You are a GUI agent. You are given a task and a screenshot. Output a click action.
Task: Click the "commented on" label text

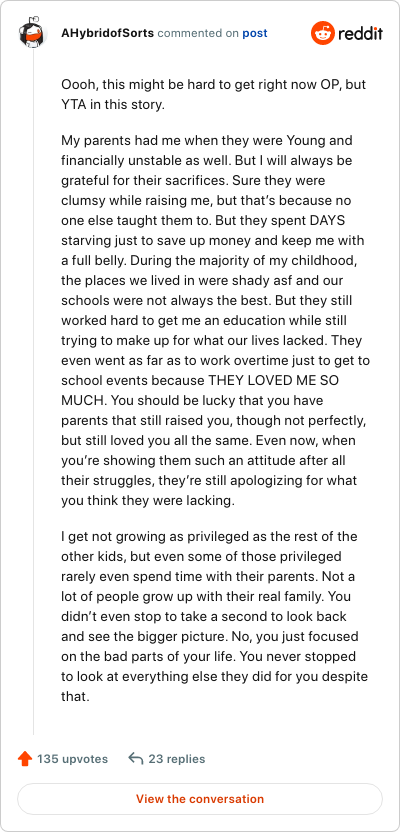click(198, 33)
